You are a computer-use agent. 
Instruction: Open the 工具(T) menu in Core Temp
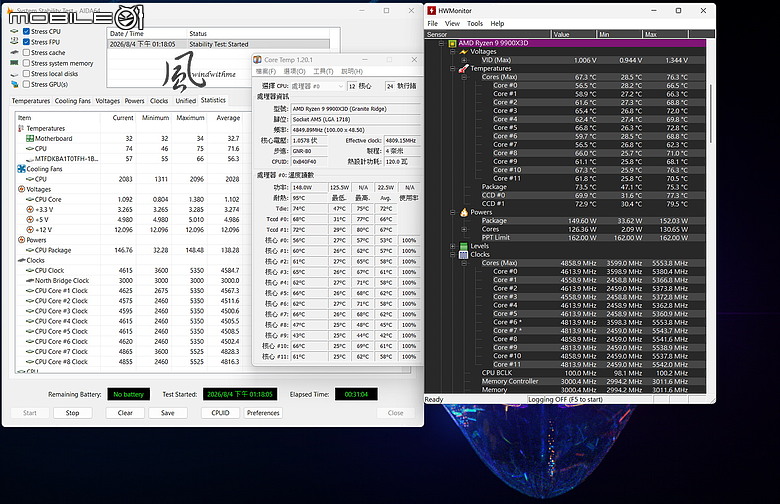pyautogui.click(x=323, y=72)
